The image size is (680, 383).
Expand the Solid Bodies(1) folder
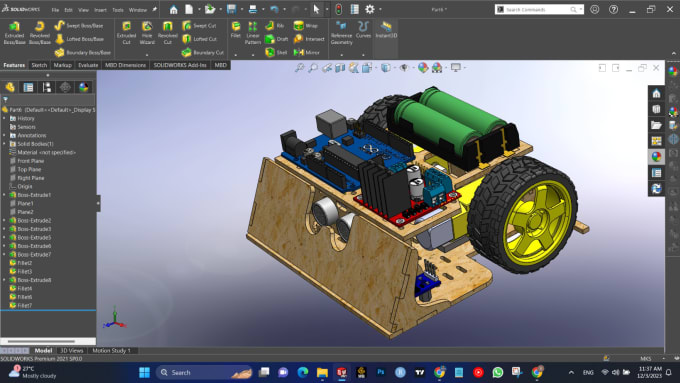(x=4, y=144)
